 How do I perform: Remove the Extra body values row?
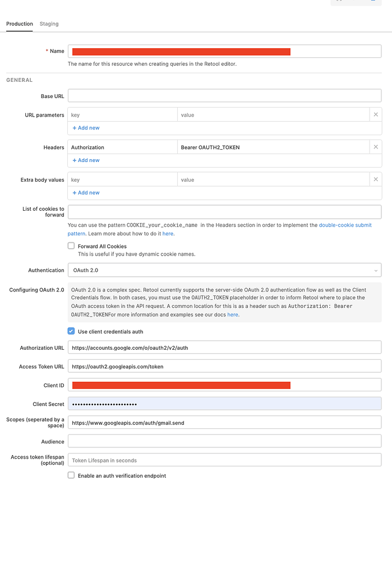pyautogui.click(x=377, y=179)
